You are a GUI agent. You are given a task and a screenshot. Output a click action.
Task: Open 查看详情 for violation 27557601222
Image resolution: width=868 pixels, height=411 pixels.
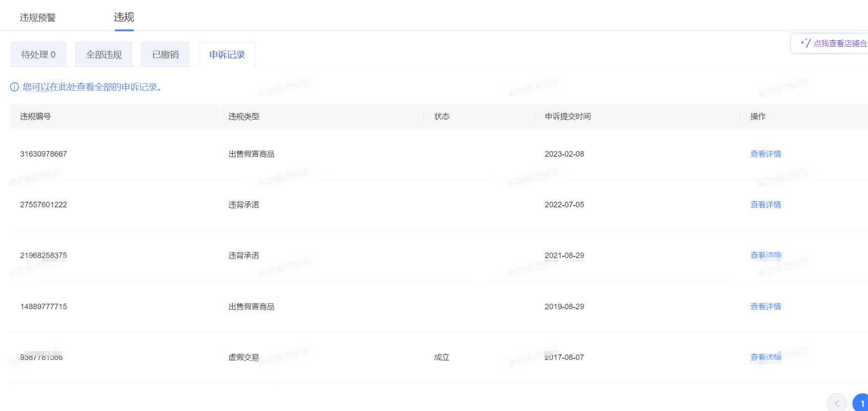pyautogui.click(x=765, y=205)
